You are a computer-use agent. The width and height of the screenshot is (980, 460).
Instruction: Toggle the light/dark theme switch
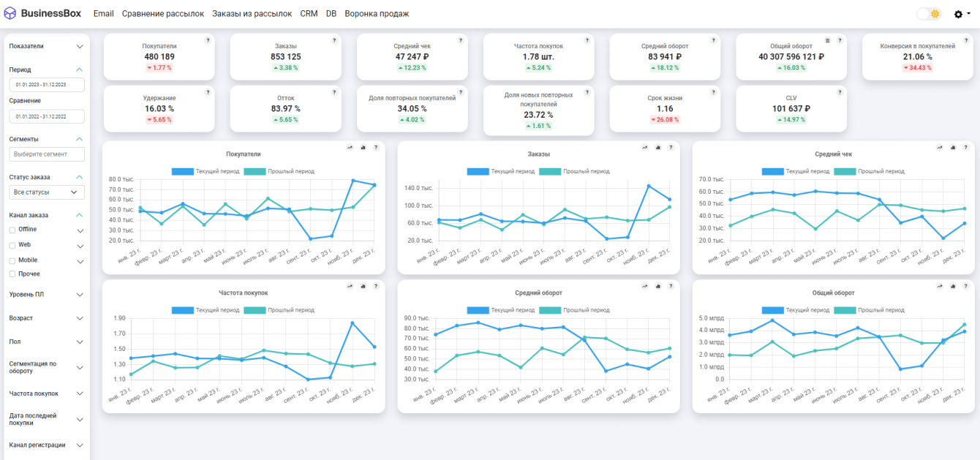(929, 14)
